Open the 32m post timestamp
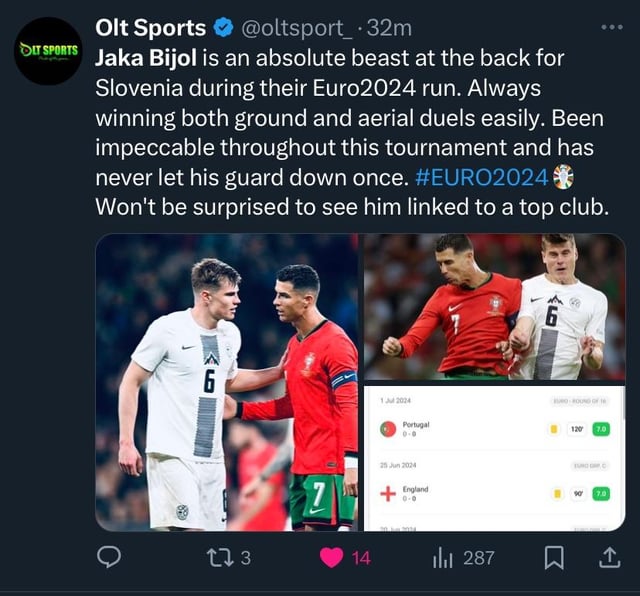640x596 pixels. (x=389, y=28)
